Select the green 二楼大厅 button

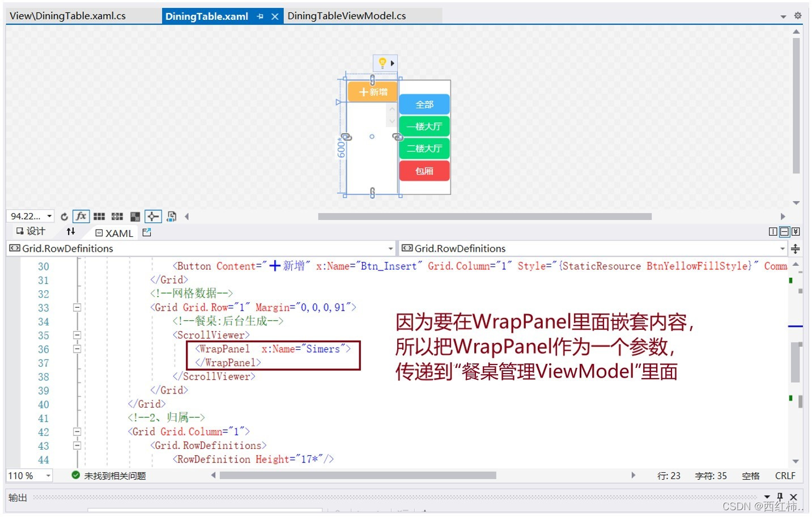(424, 149)
